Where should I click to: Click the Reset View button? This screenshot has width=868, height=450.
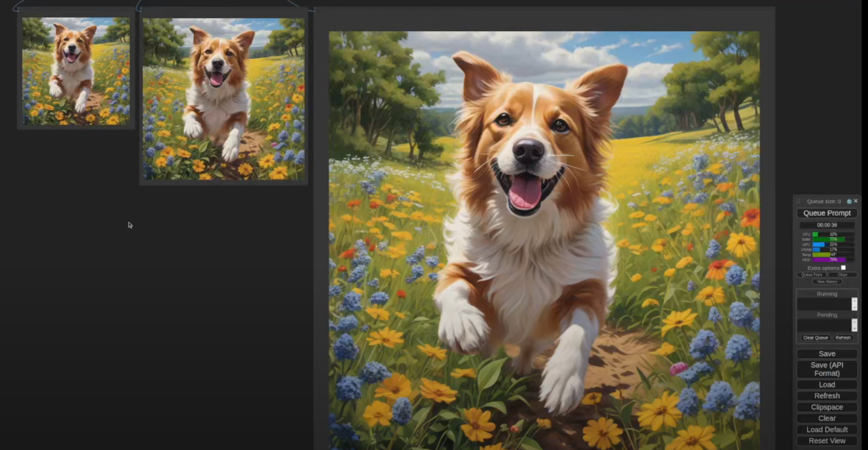point(826,441)
